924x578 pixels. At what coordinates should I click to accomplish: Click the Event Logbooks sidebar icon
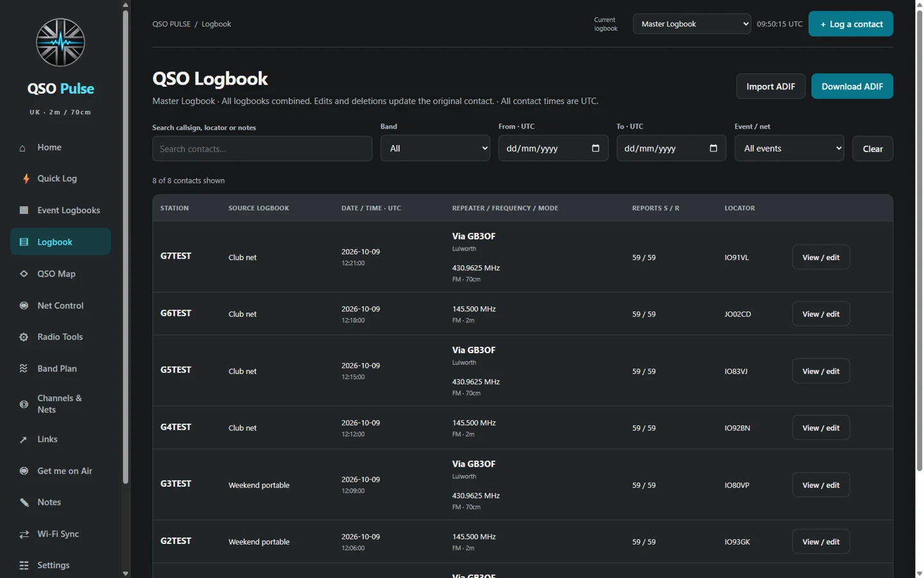click(x=24, y=210)
